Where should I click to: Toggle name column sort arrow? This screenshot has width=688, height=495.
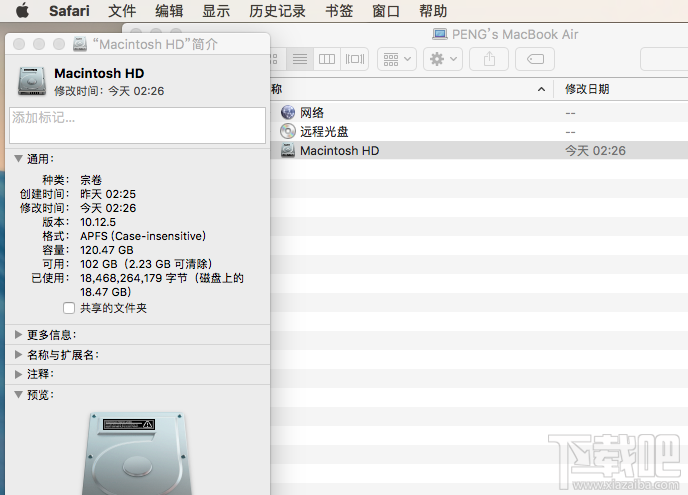pyautogui.click(x=541, y=90)
